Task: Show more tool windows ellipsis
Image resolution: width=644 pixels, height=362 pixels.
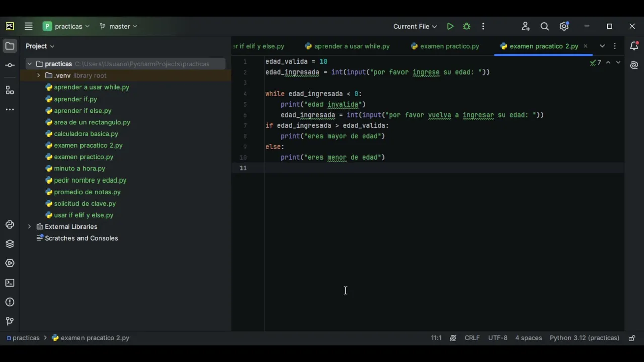Action: 10,109
